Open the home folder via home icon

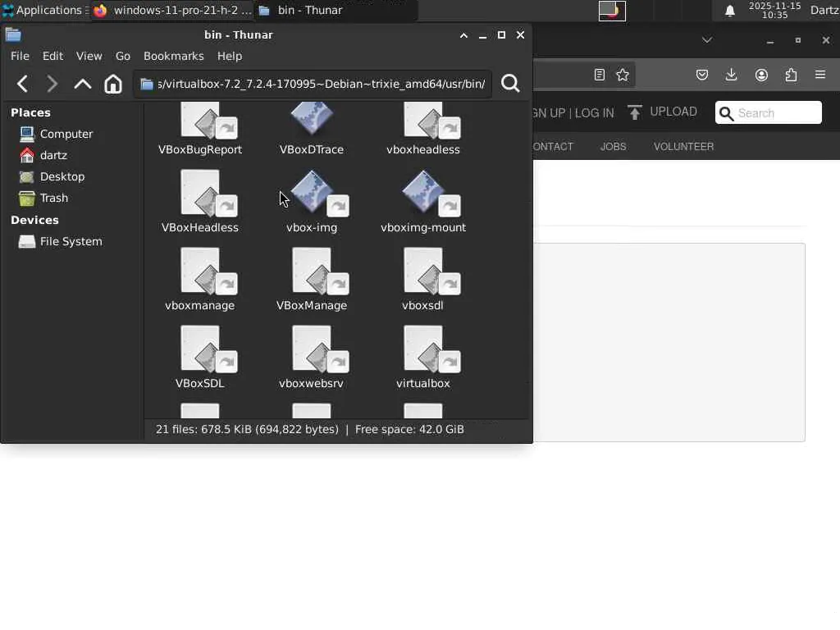tap(113, 84)
